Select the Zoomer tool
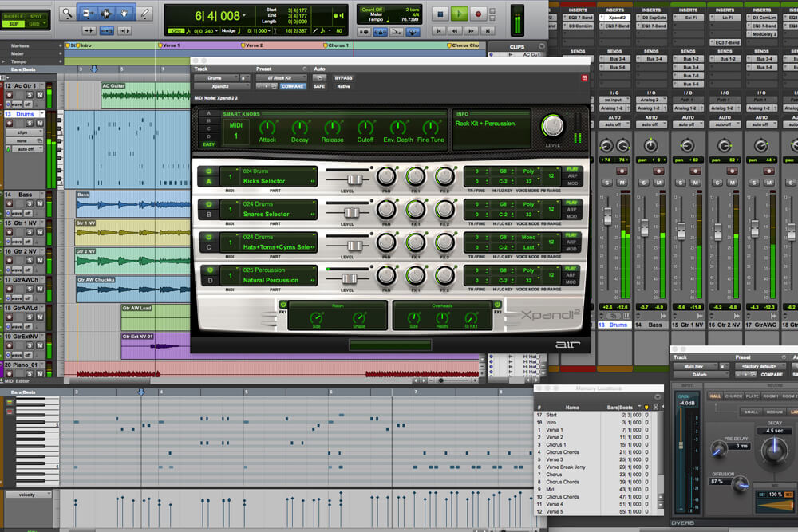Screen dimensions: 798x532 click(x=67, y=14)
